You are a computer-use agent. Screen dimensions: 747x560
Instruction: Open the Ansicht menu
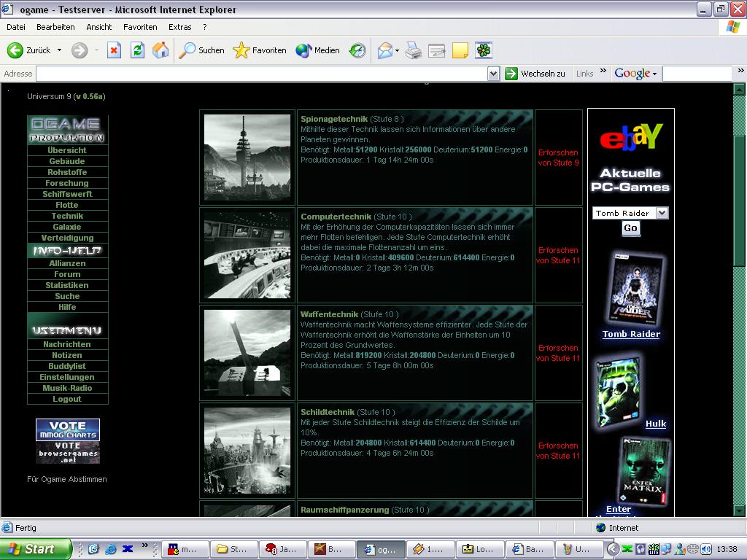click(99, 27)
